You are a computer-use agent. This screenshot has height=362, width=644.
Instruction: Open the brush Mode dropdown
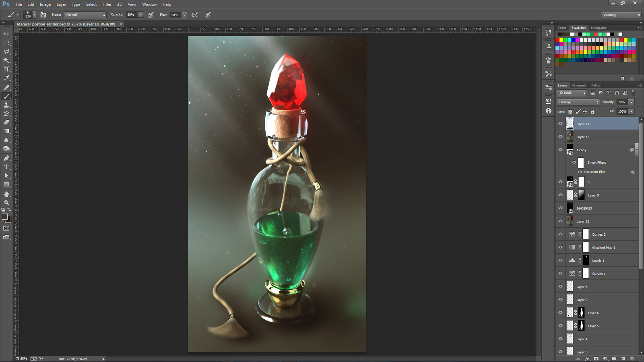(x=85, y=15)
